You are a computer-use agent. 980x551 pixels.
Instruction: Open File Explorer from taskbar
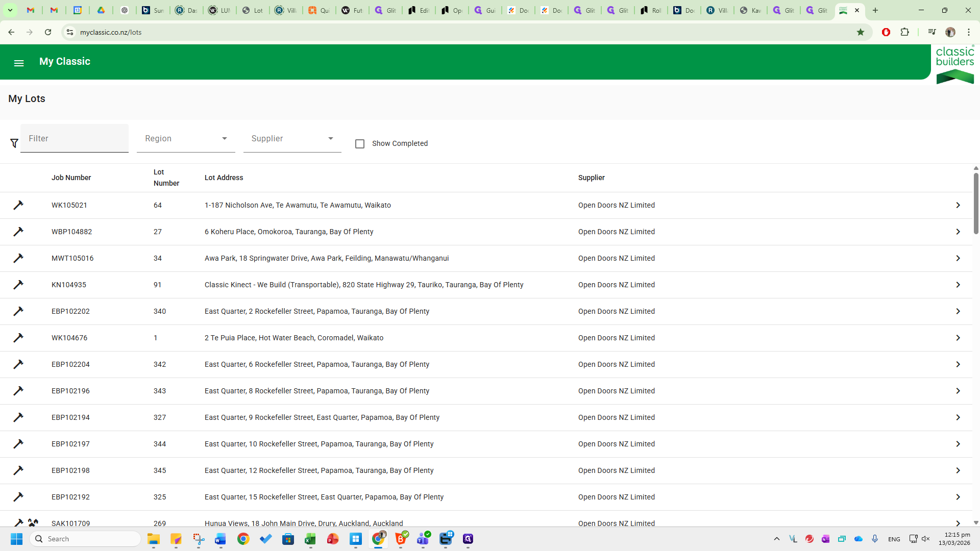click(154, 539)
